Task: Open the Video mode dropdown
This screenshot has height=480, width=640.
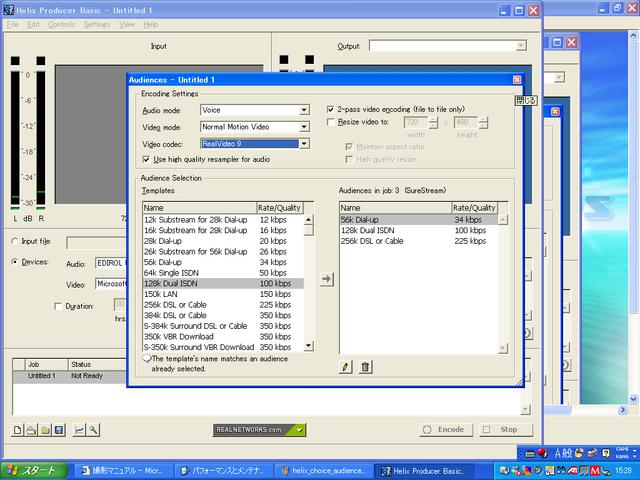Action: point(304,127)
